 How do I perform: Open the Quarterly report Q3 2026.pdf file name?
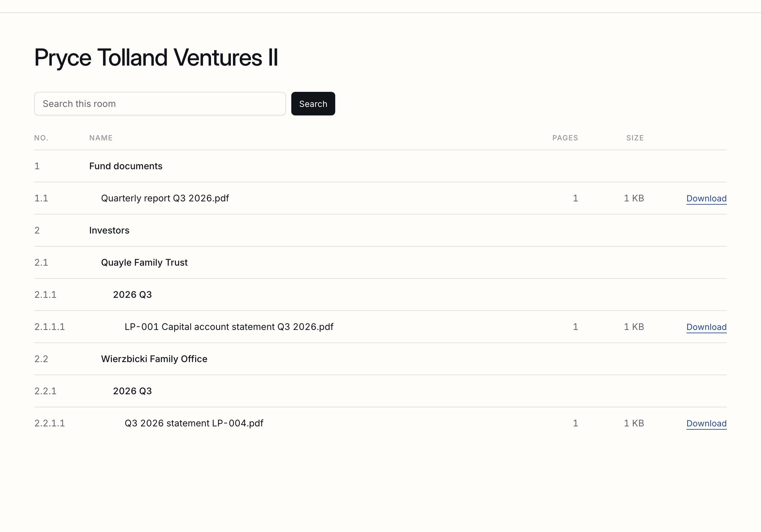[x=165, y=198]
